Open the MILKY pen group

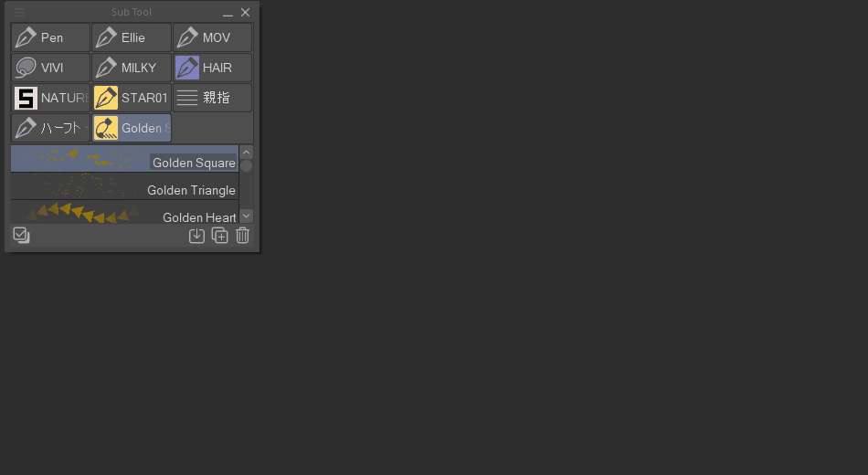click(x=132, y=68)
